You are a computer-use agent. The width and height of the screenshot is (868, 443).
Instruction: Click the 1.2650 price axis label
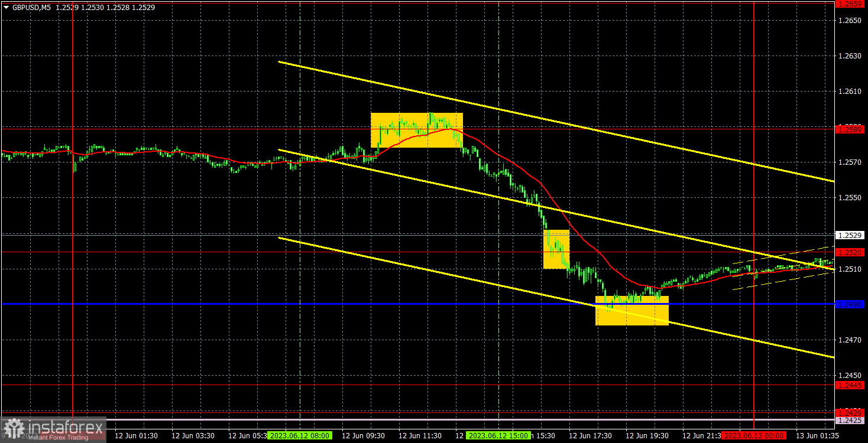(x=849, y=21)
